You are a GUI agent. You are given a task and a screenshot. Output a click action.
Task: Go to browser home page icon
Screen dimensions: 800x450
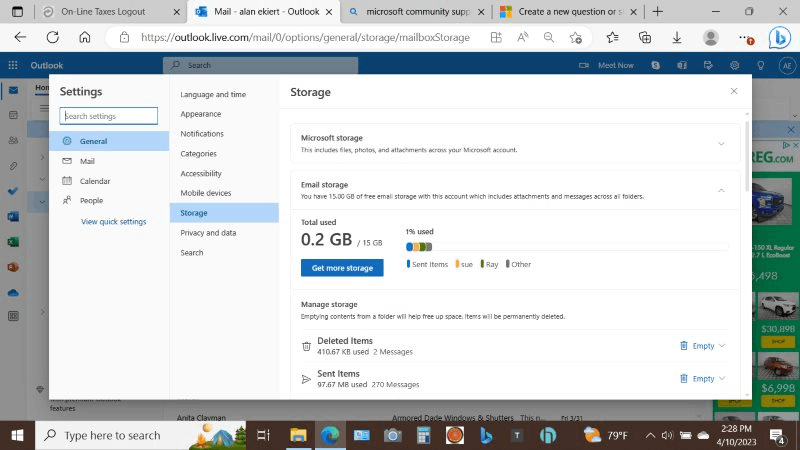click(x=85, y=37)
